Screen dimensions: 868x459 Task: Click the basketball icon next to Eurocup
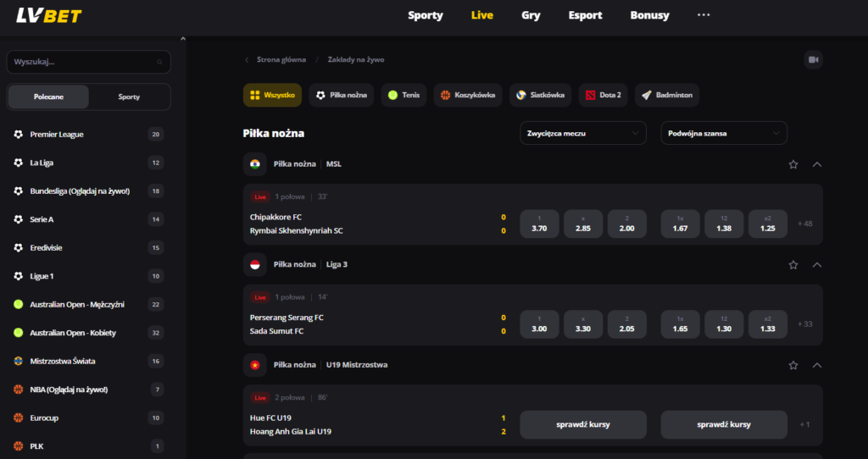[18, 418]
